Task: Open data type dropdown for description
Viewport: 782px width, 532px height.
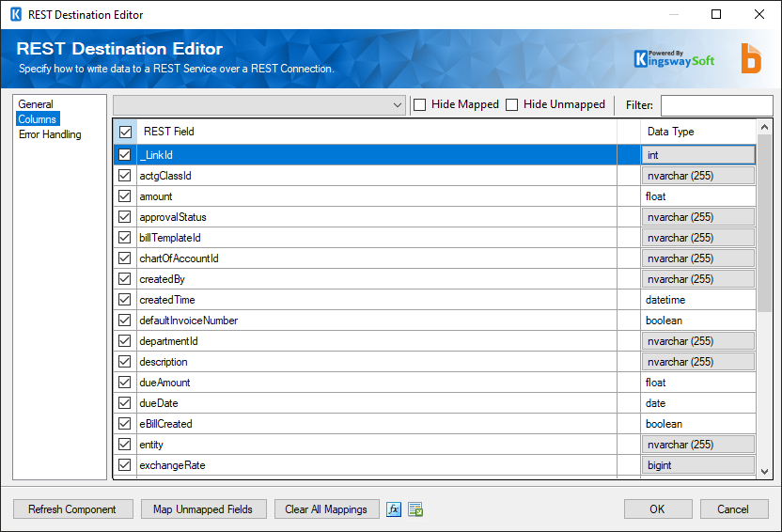Action: pos(698,362)
